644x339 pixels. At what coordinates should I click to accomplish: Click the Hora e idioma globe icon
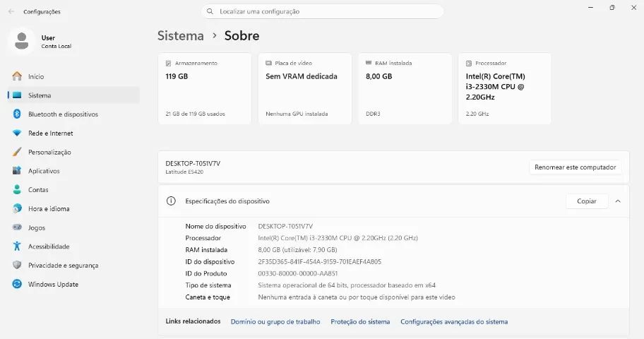[17, 208]
